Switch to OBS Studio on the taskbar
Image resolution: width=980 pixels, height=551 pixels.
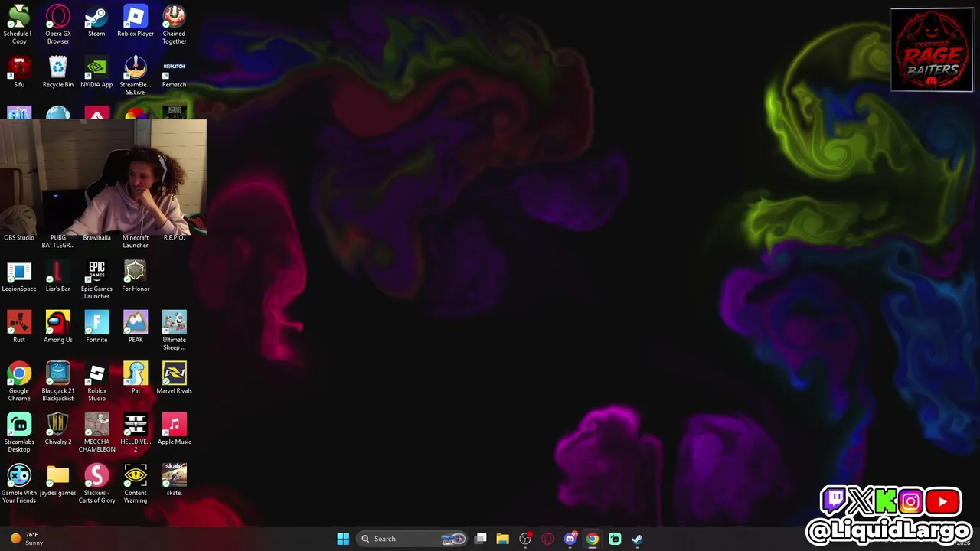[x=525, y=539]
